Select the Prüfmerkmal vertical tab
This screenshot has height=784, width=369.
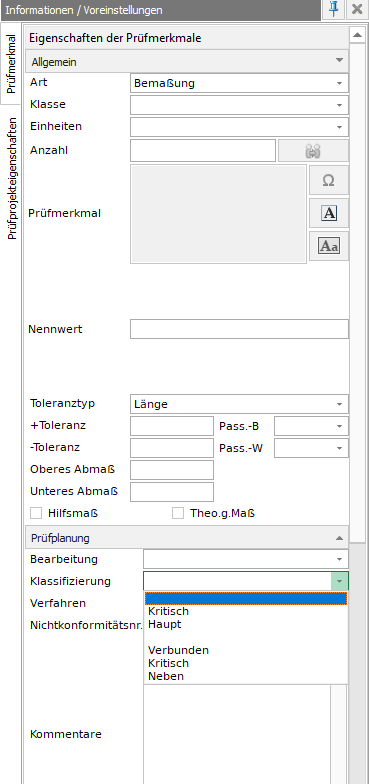[x=12, y=64]
